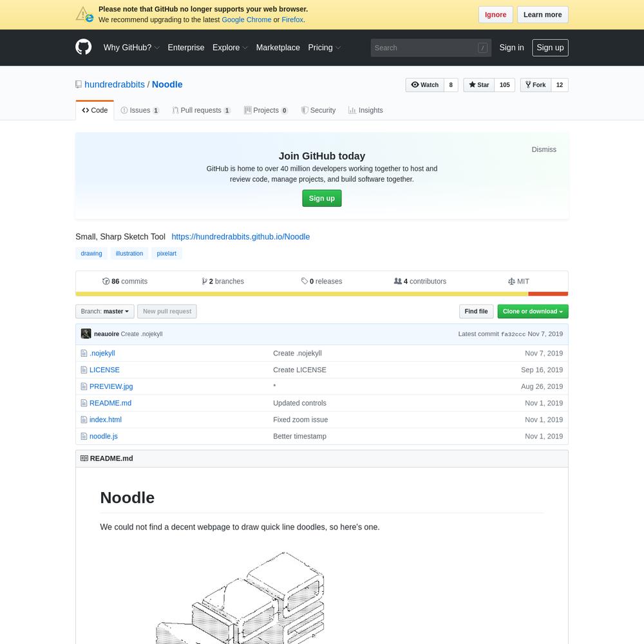This screenshot has height=644, width=644.
Task: Click the browser warning icon in banner
Action: click(84, 14)
